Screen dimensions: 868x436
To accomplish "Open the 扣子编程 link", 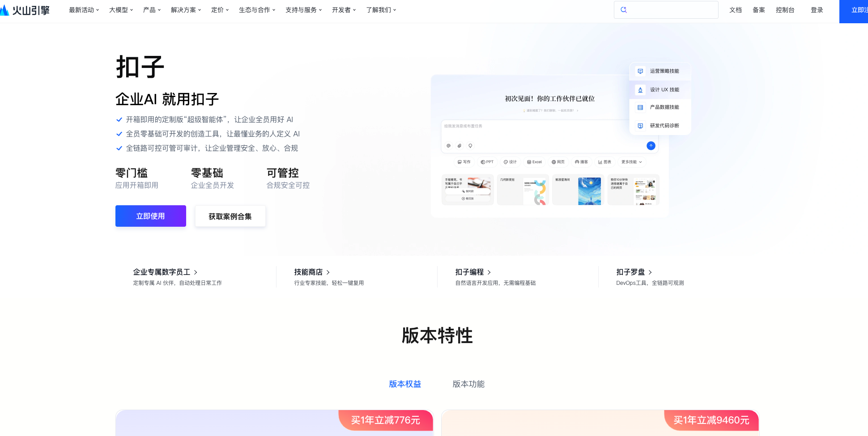I will click(473, 272).
